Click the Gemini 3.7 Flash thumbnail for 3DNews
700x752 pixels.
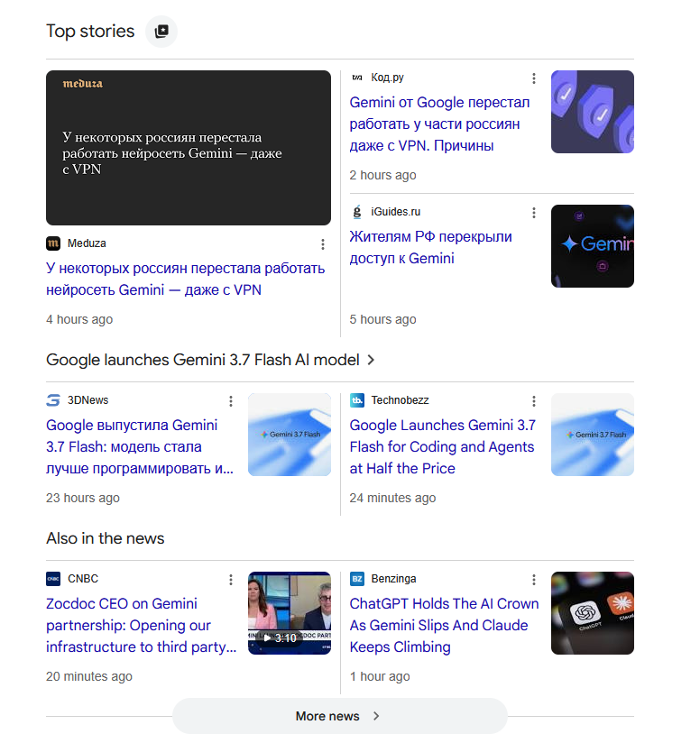[x=290, y=435]
